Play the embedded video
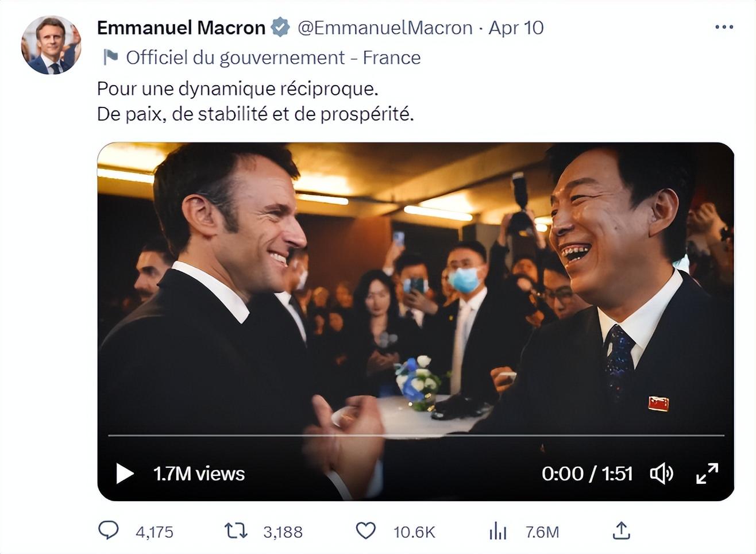Screen dimensions: 756x554 [125, 474]
